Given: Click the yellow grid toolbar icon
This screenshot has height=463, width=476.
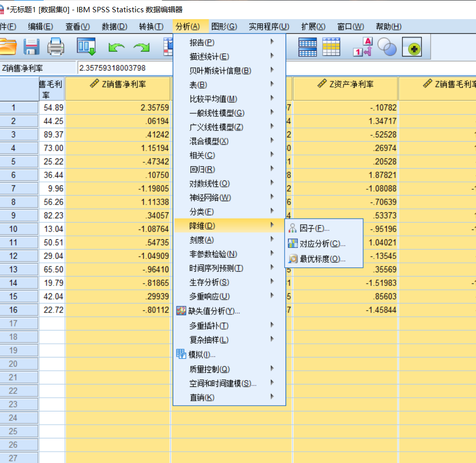Looking at the screenshot, I should pyautogui.click(x=331, y=47).
